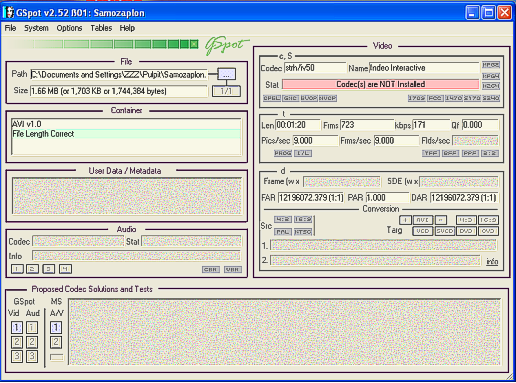
Task: Select 'File Length Correct' row
Action: (126, 134)
